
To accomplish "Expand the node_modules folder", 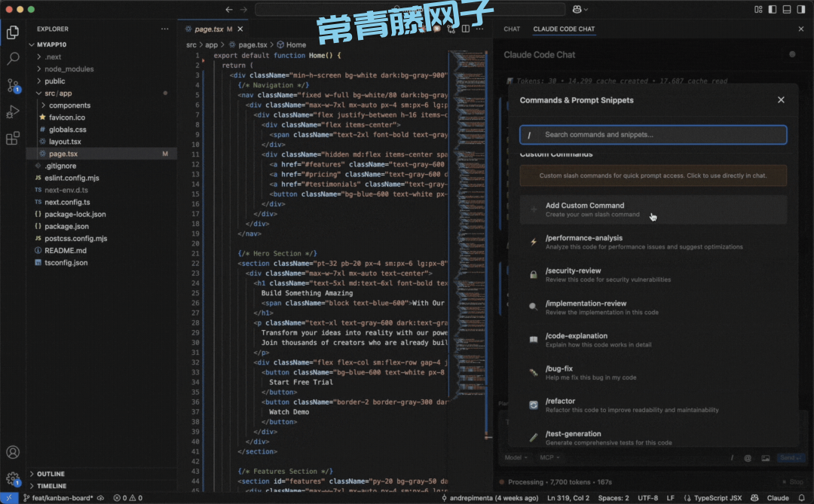I will tap(69, 69).
